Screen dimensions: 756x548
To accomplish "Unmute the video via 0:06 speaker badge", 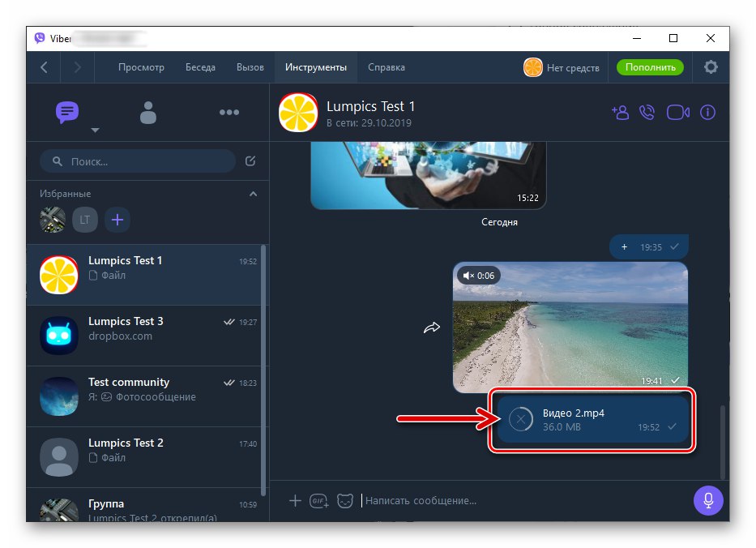I will pos(478,276).
